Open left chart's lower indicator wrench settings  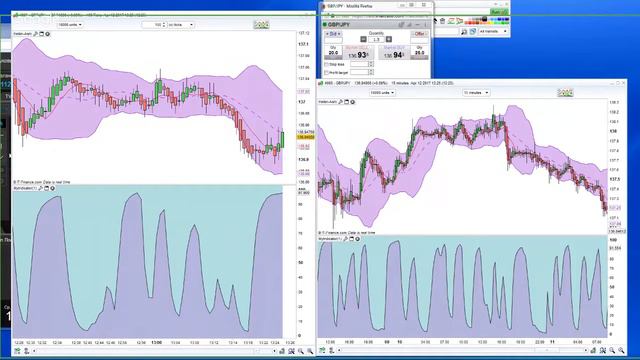point(40,188)
